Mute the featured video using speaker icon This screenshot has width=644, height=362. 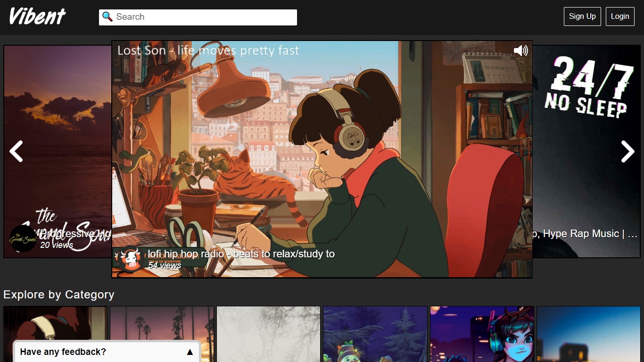pos(520,50)
